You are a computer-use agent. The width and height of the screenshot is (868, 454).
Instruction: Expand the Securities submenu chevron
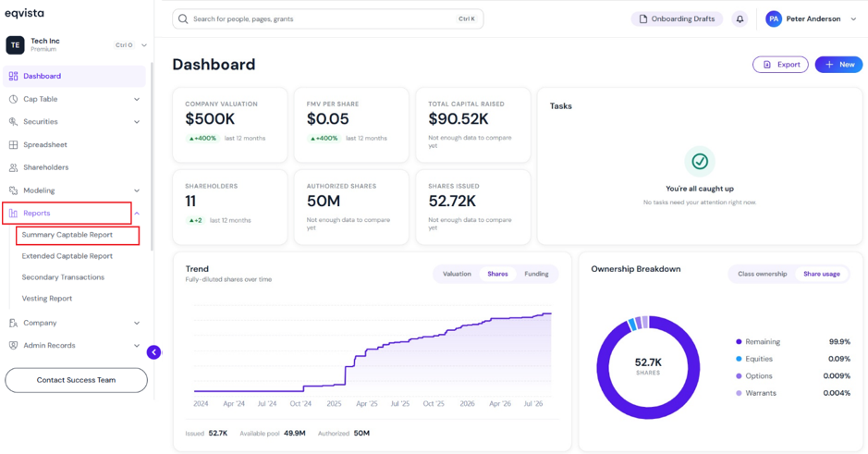(137, 122)
